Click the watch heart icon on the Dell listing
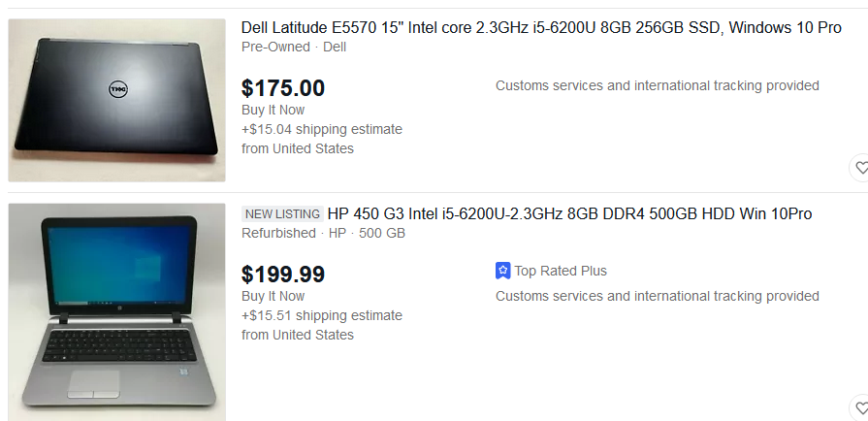Screen dimensions: 868x421 860,168
